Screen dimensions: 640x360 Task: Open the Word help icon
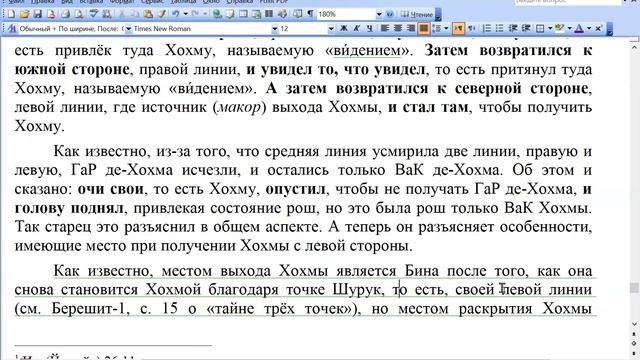click(390, 14)
